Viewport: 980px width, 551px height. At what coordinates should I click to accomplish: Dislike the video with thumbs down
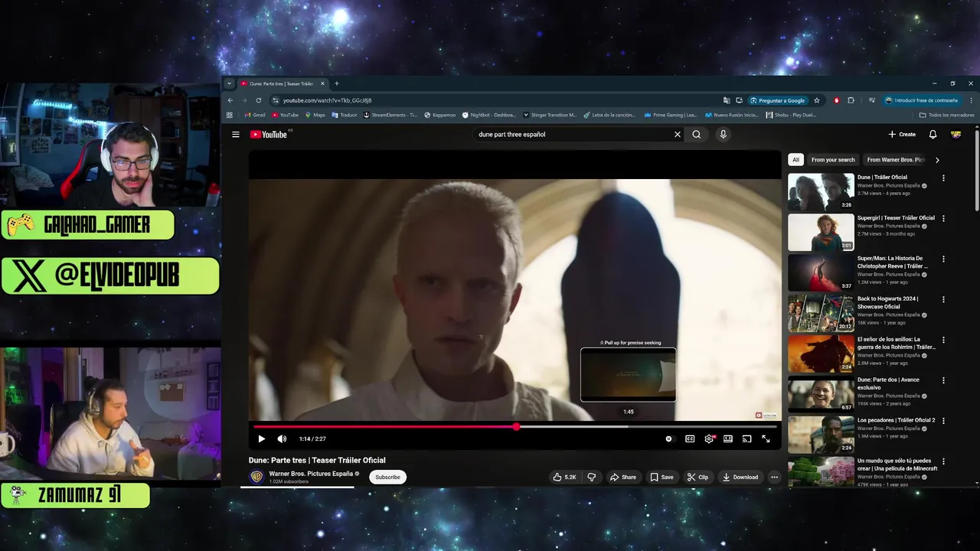tap(591, 478)
